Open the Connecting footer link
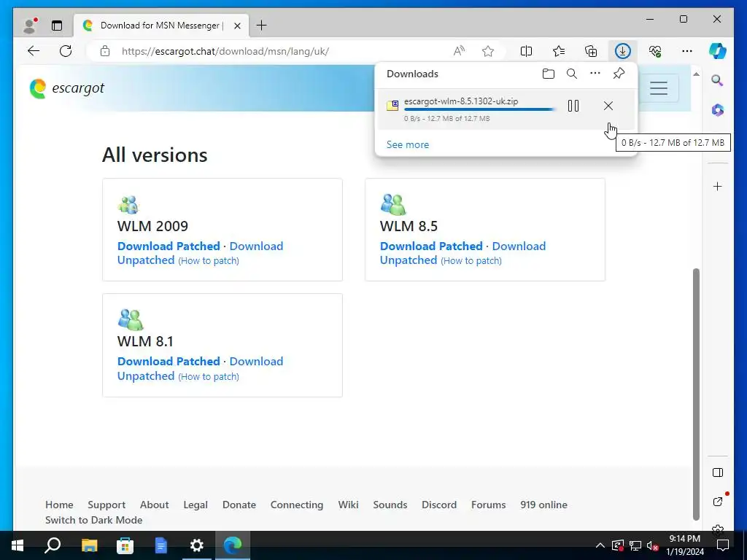Viewport: 747px width, 560px height. click(297, 505)
